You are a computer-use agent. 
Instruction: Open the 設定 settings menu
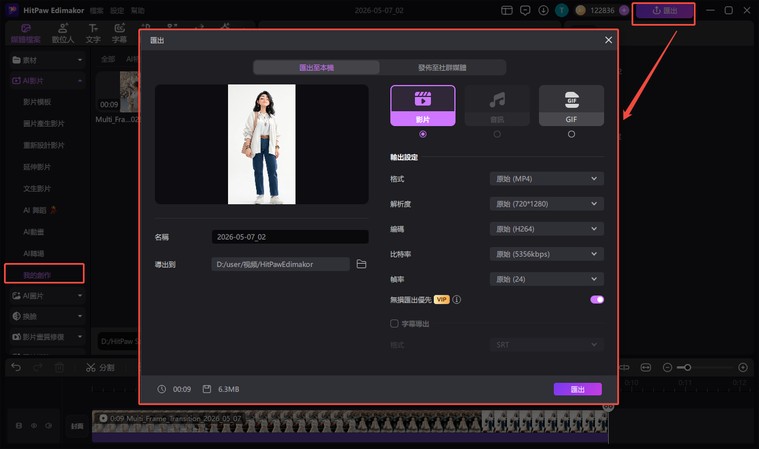[117, 10]
